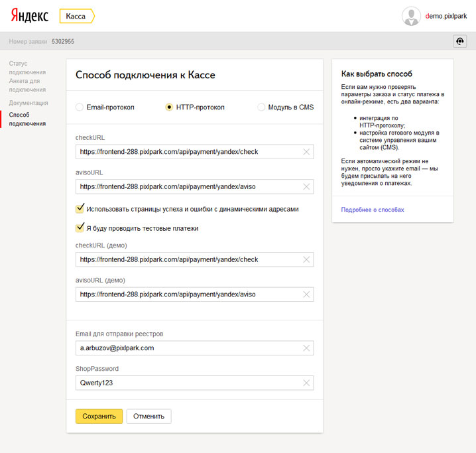Untick dynamic success and error pages checkbox
476x453 pixels.
(80, 209)
